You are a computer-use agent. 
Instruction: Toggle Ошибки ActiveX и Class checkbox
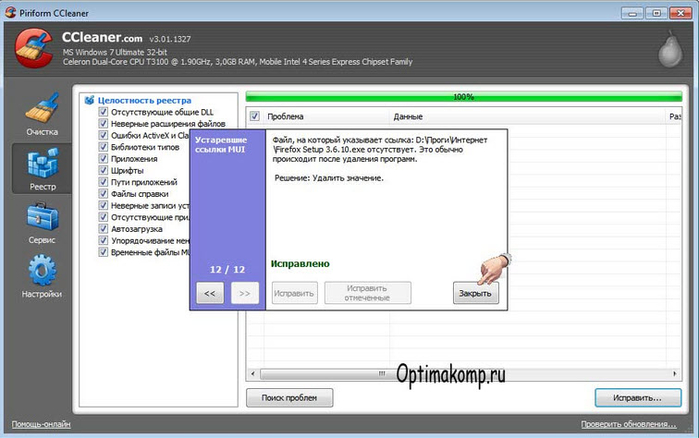[x=103, y=135]
